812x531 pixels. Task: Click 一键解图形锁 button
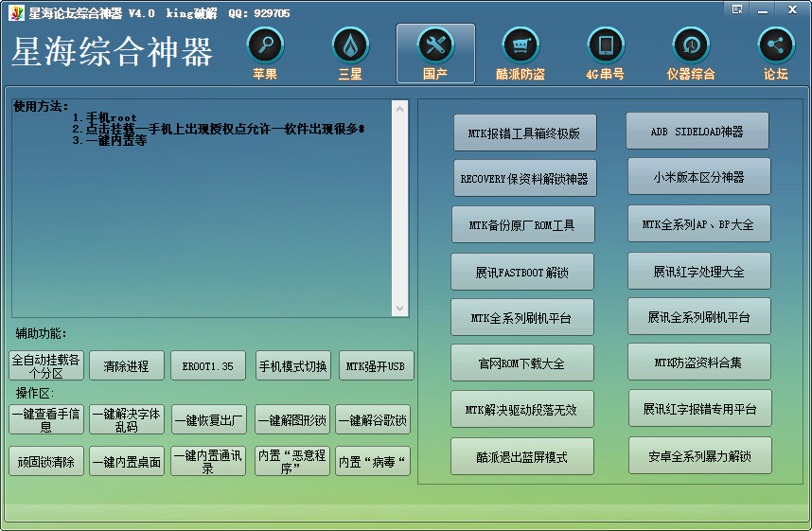tap(292, 419)
